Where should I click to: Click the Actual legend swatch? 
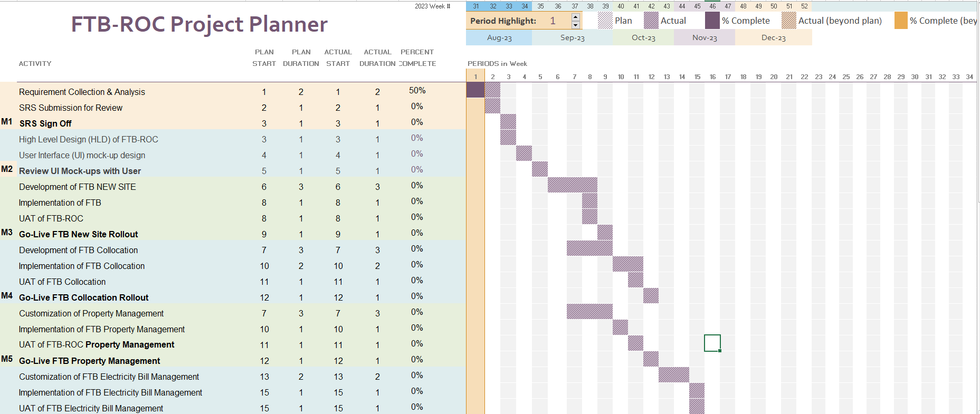pos(651,21)
